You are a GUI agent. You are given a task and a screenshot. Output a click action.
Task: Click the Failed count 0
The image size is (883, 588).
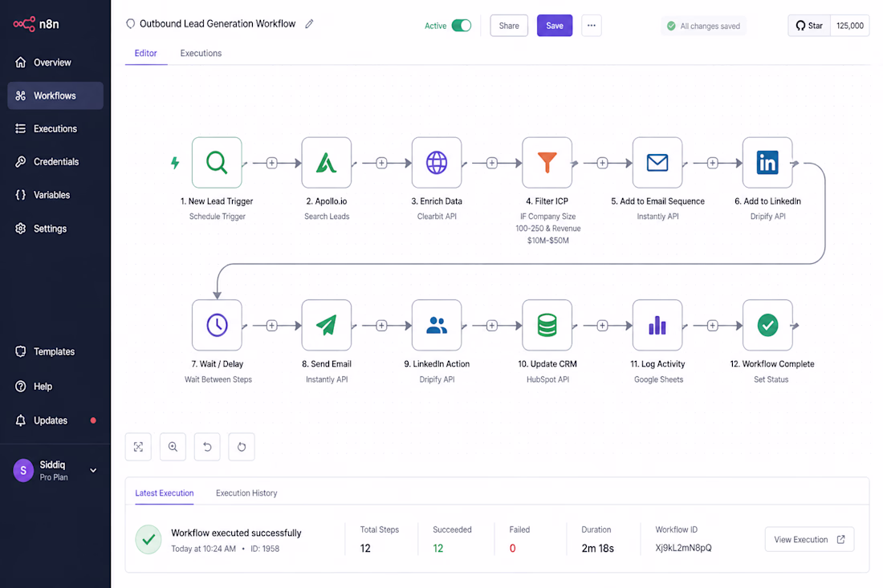512,548
